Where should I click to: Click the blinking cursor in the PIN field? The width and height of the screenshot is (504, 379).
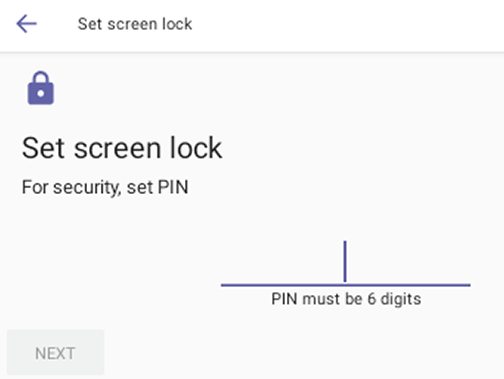(345, 262)
